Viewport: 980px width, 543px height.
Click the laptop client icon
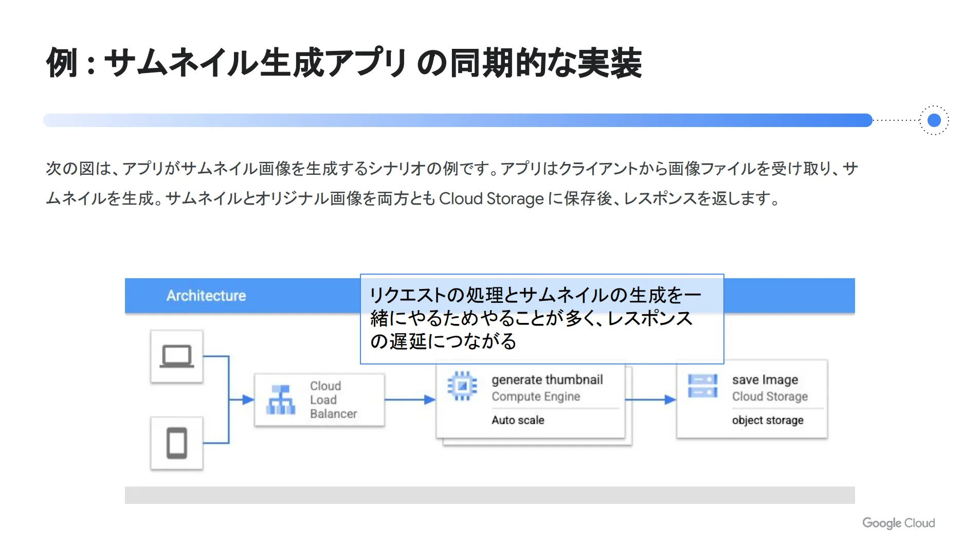[x=177, y=356]
